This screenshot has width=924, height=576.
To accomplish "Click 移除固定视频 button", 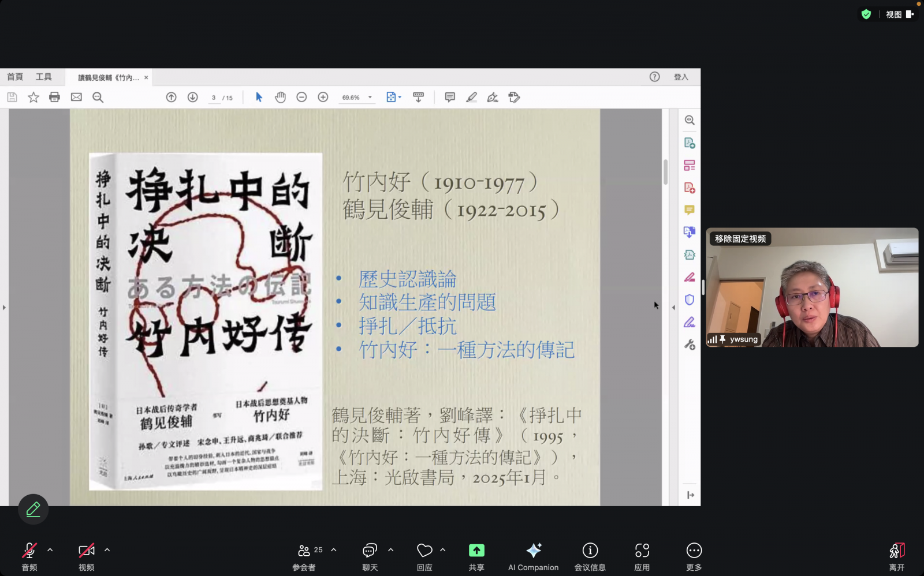I will point(740,239).
